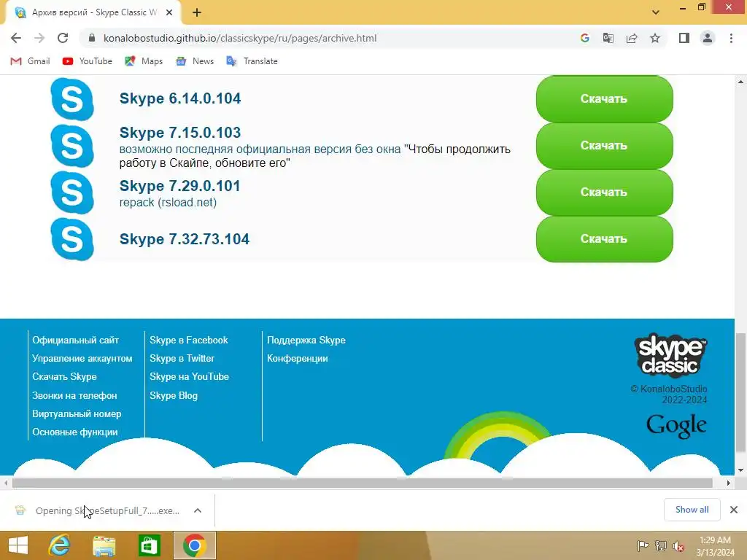Click the URL address field

pos(329,38)
